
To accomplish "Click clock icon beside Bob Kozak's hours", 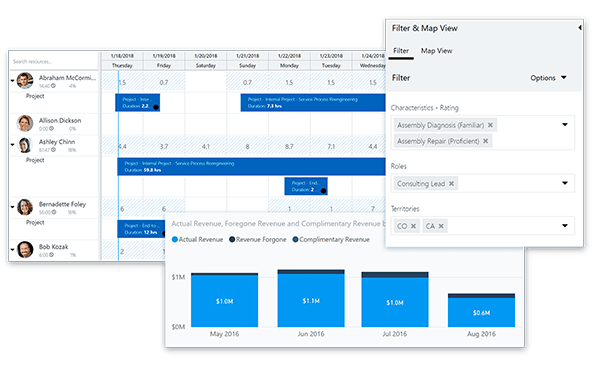I will [51, 255].
